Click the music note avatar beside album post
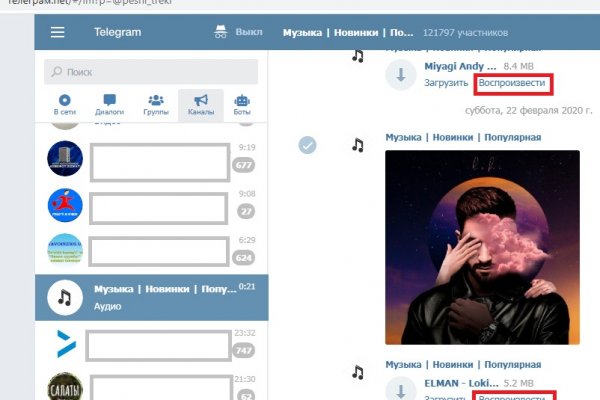The height and width of the screenshot is (400, 600). [x=357, y=145]
